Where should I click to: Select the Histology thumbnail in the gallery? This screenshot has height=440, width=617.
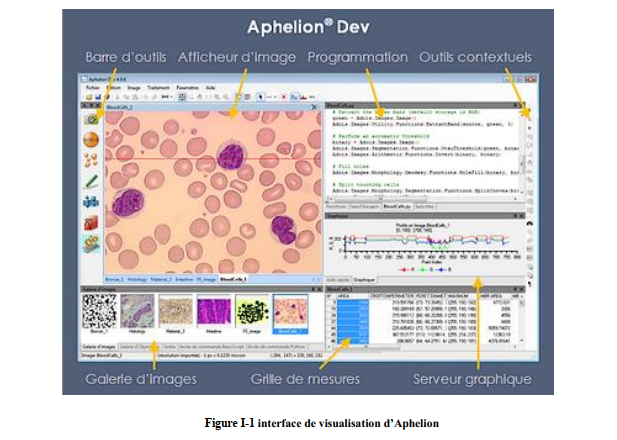(x=137, y=313)
